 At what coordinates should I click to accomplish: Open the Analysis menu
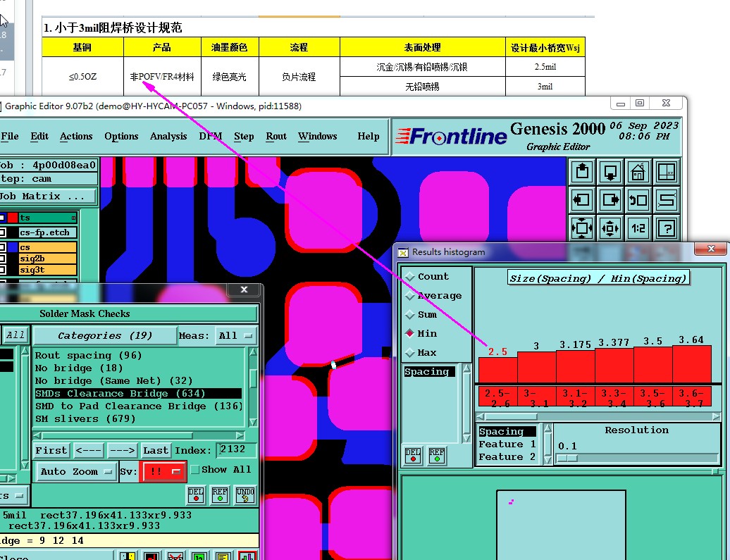click(x=168, y=137)
